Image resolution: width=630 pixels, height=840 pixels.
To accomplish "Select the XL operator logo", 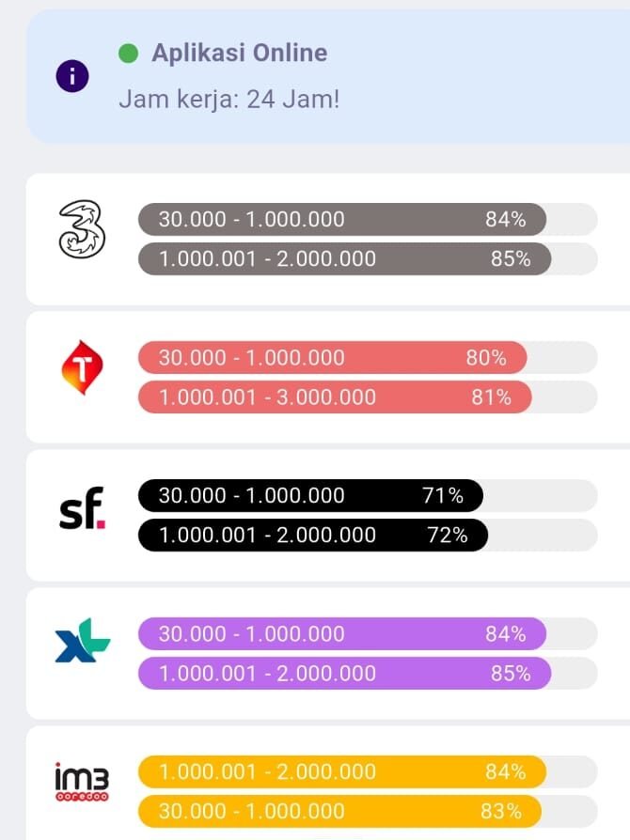I will click(x=82, y=640).
